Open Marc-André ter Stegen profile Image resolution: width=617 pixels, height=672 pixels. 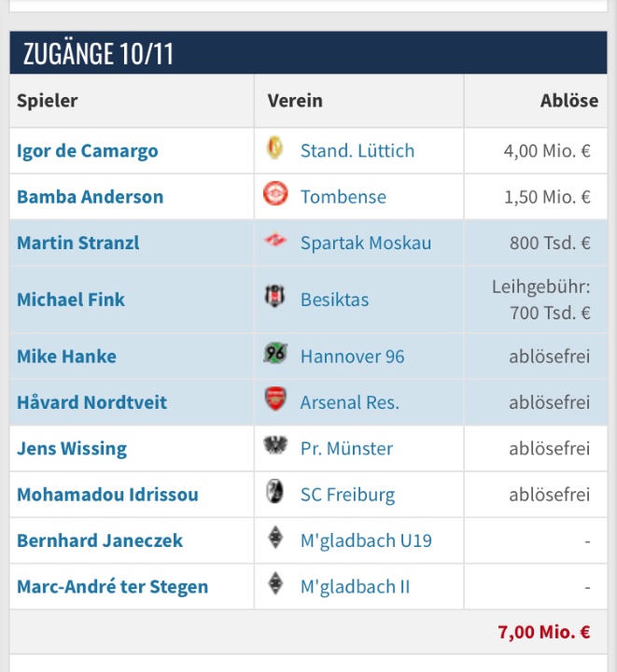coord(112,587)
